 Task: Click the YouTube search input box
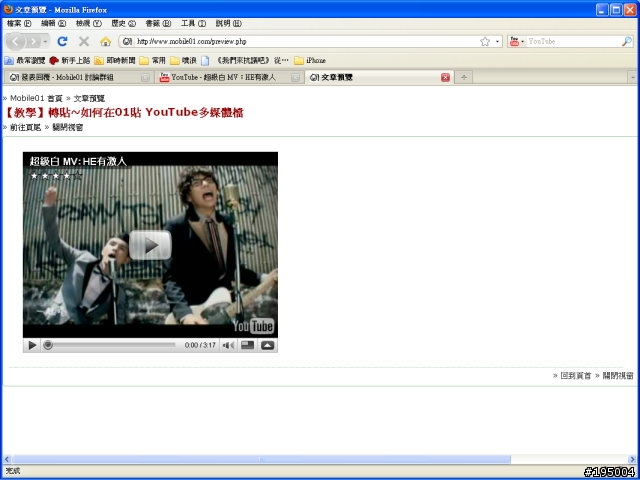click(x=573, y=41)
